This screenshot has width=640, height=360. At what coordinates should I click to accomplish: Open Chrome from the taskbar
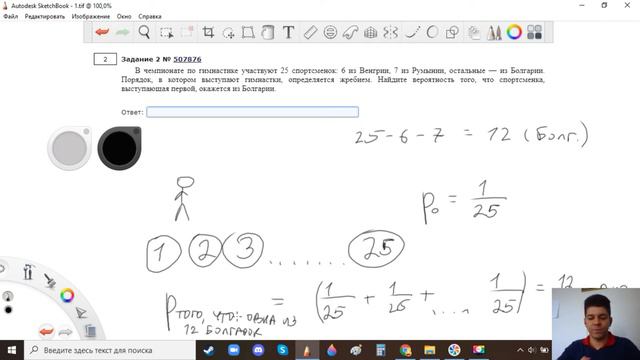(x=405, y=350)
